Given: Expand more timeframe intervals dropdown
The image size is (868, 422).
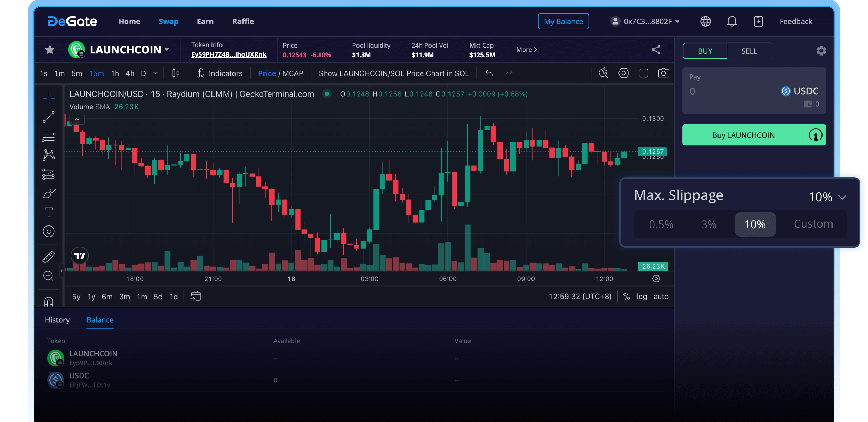Looking at the screenshot, I should pyautogui.click(x=155, y=73).
